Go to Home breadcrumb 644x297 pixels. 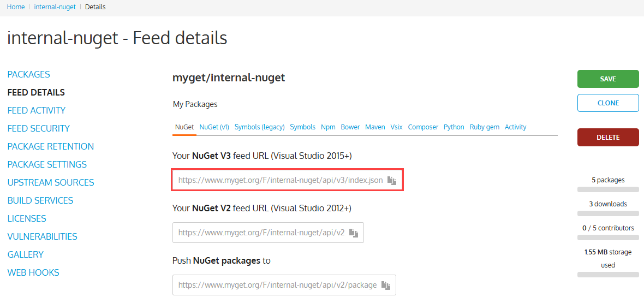[x=16, y=7]
